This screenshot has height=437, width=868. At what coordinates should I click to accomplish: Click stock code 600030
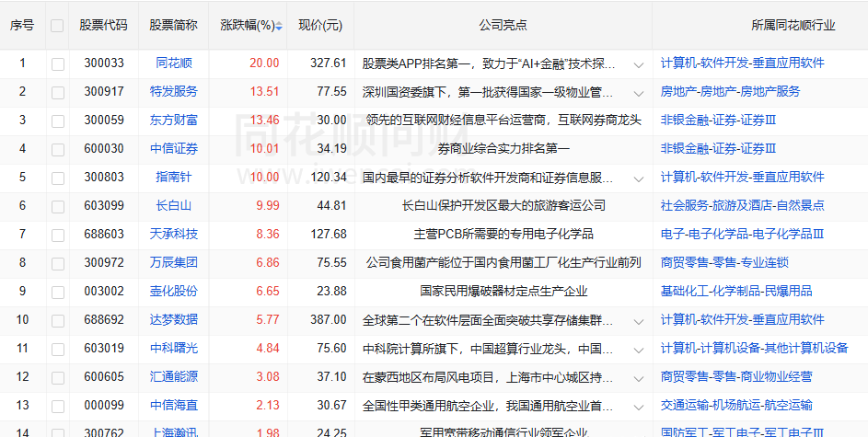(x=104, y=148)
